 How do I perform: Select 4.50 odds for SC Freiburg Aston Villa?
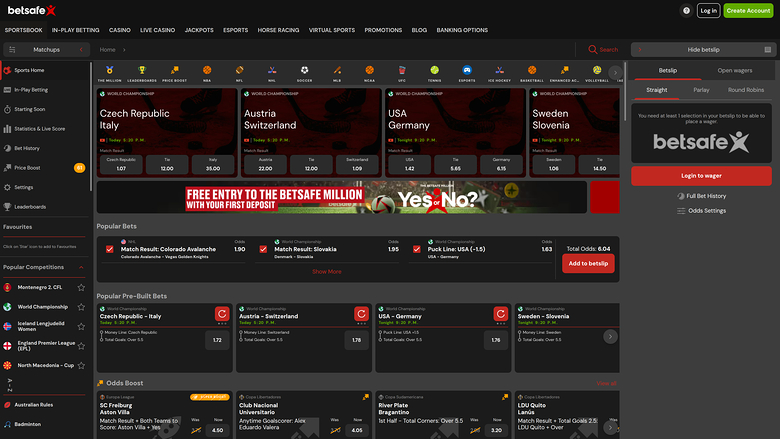pyautogui.click(x=218, y=430)
